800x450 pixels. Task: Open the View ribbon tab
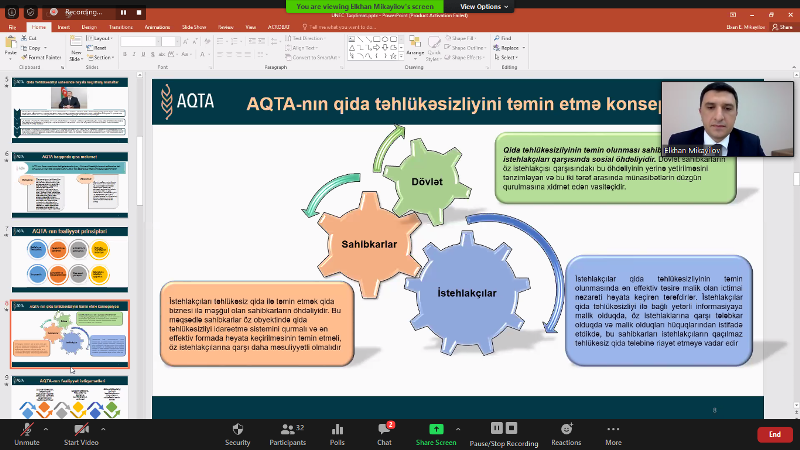click(x=251, y=27)
